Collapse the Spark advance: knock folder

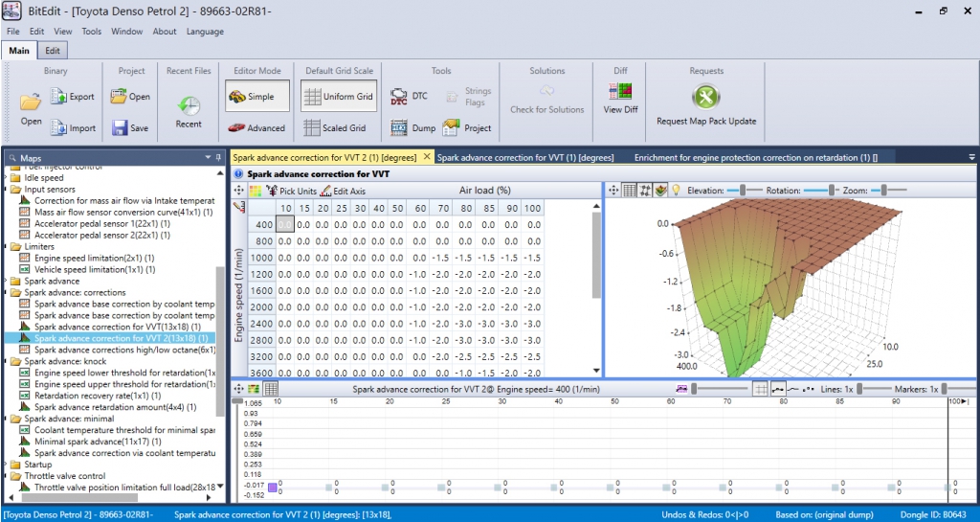pyautogui.click(x=7, y=361)
